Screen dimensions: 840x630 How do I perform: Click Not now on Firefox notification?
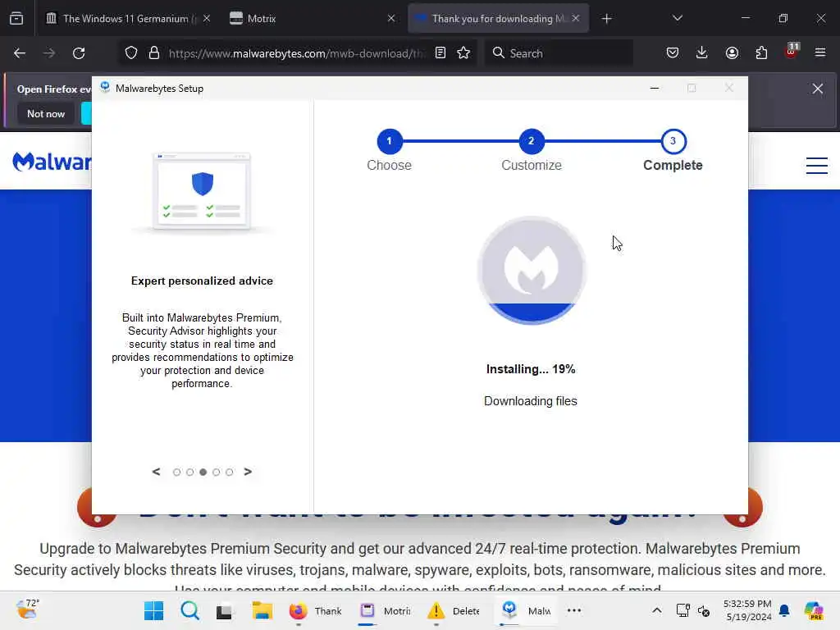pos(46,113)
